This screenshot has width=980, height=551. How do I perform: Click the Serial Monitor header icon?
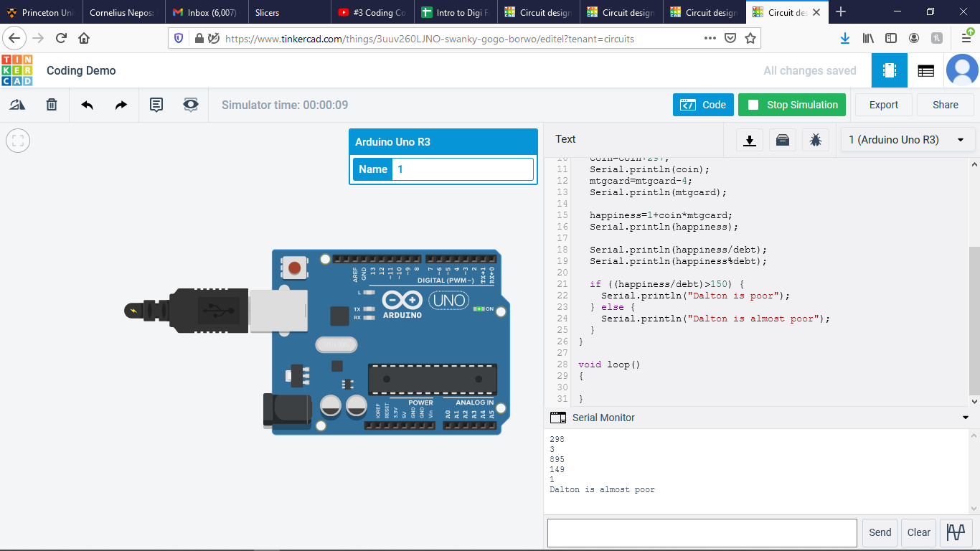tap(557, 418)
